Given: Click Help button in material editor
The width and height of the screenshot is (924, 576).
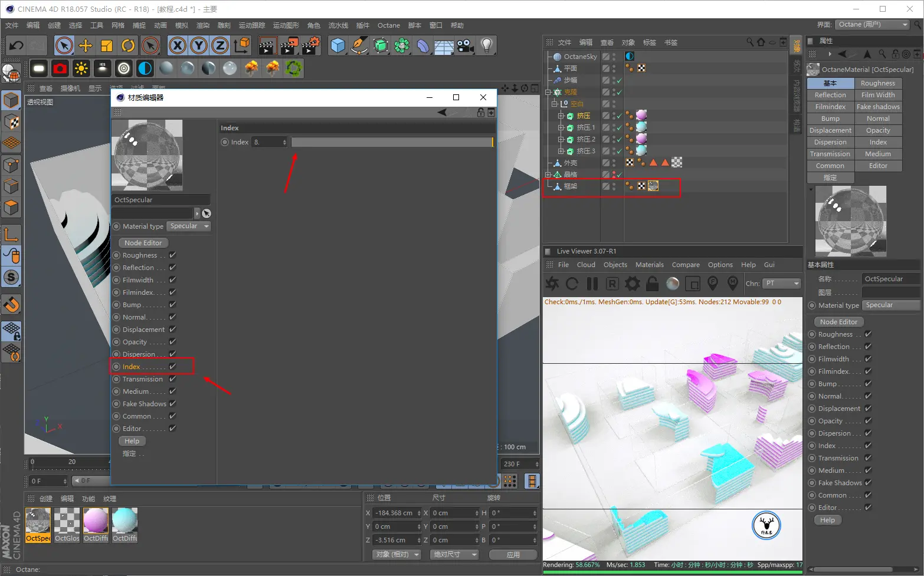Looking at the screenshot, I should click(132, 441).
